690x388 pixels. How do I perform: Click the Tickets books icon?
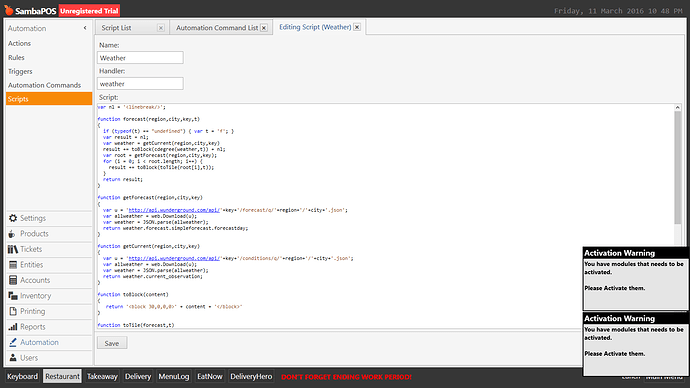tap(13, 249)
